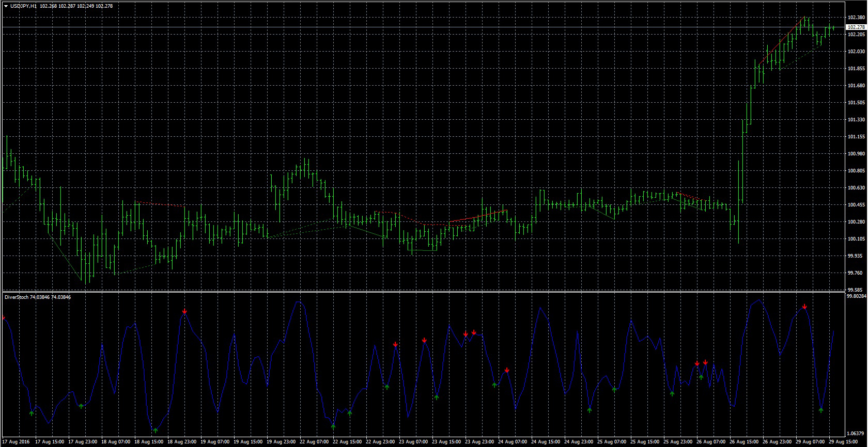Click the 102.380 price scale label
Viewport: 868px width, 447px height.
pyautogui.click(x=856, y=18)
